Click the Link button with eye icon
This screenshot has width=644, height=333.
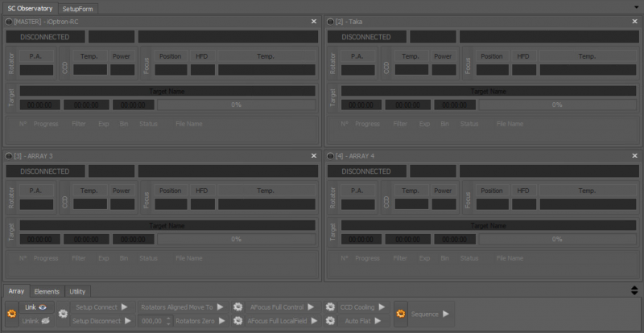tap(36, 307)
